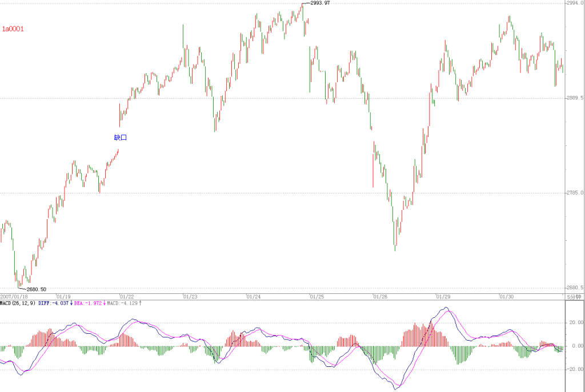Click the 2993.97 high price marker
This screenshot has height=392, width=585.
click(x=320, y=3)
